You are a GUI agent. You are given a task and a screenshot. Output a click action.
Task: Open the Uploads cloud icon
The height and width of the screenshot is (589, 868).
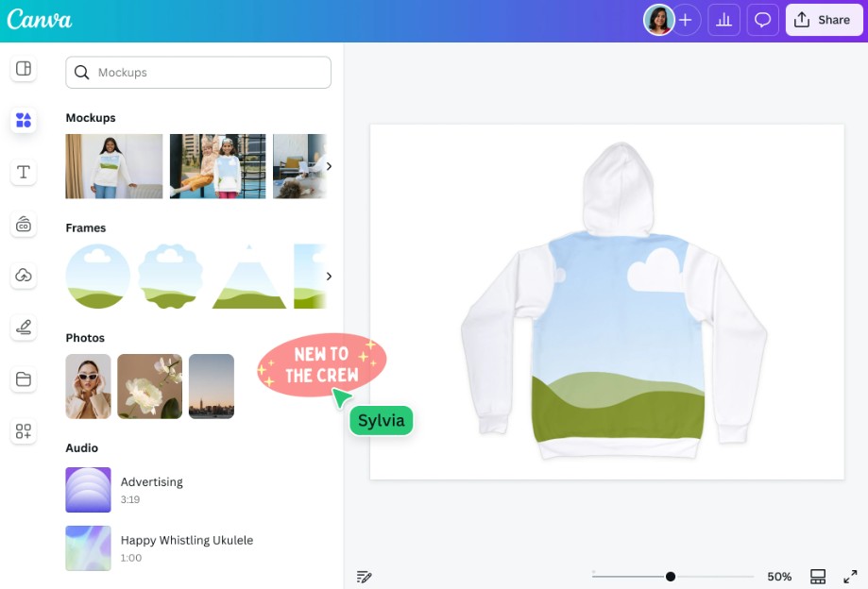tap(24, 276)
